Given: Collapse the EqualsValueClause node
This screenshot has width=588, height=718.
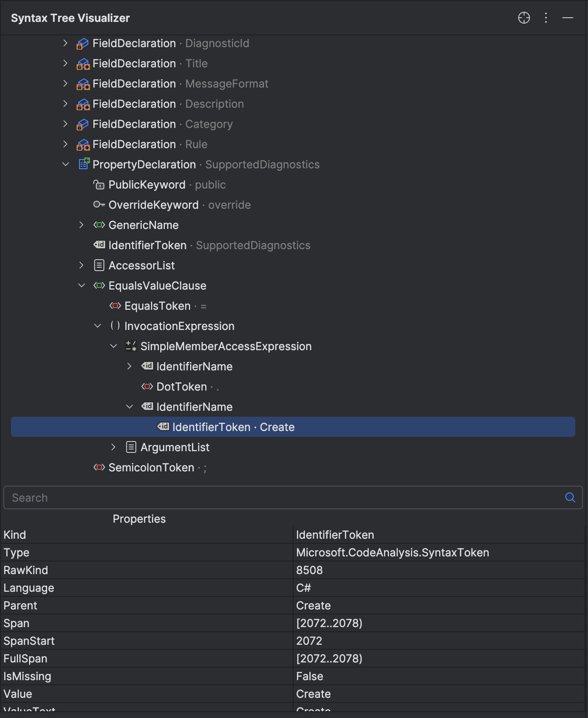Looking at the screenshot, I should tap(81, 285).
